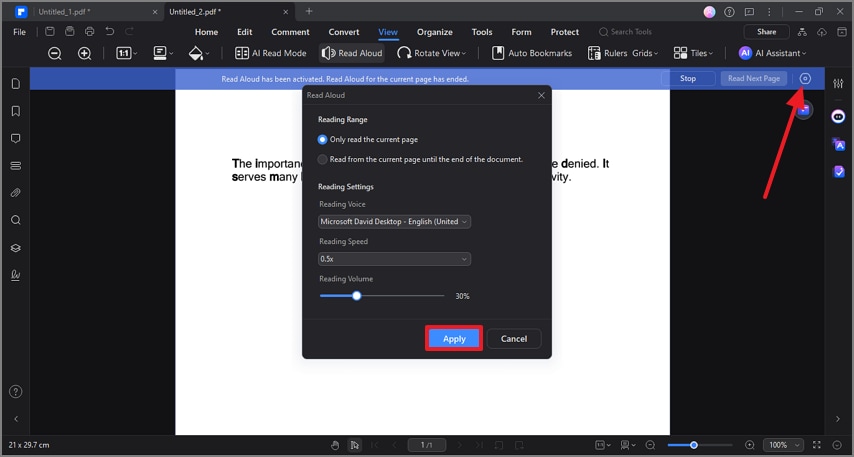Open the AI Assistant menu
The width and height of the screenshot is (854, 457).
pyautogui.click(x=772, y=53)
